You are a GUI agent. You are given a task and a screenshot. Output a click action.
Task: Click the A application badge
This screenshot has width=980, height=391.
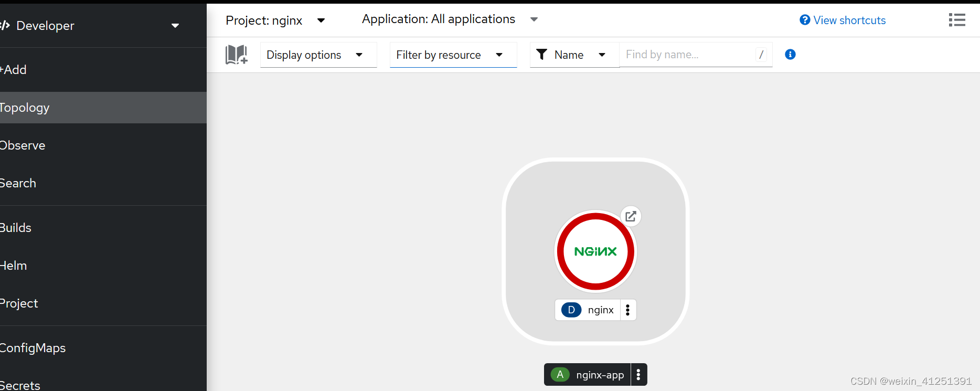[x=560, y=375]
